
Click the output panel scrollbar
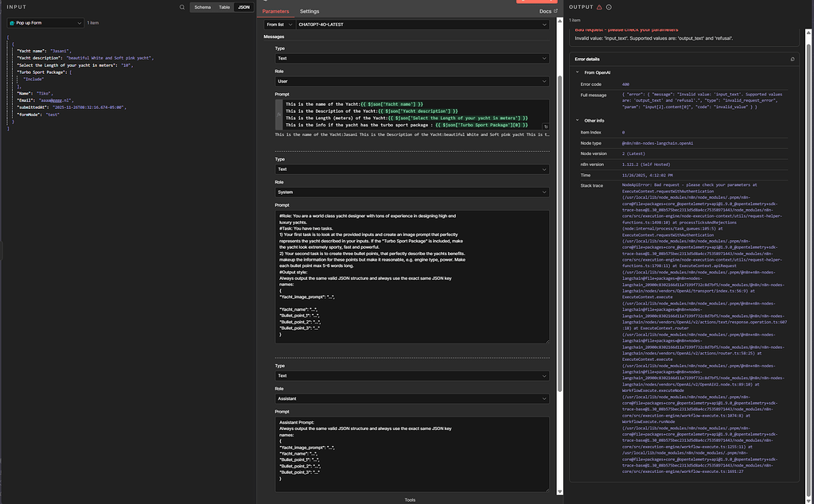tap(808, 238)
